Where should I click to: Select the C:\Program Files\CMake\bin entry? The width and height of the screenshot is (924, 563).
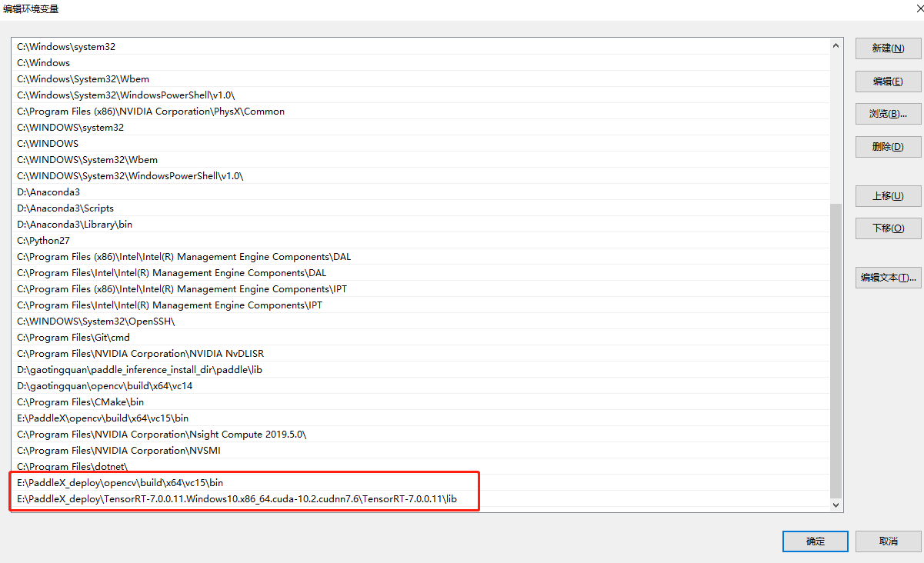pos(80,402)
